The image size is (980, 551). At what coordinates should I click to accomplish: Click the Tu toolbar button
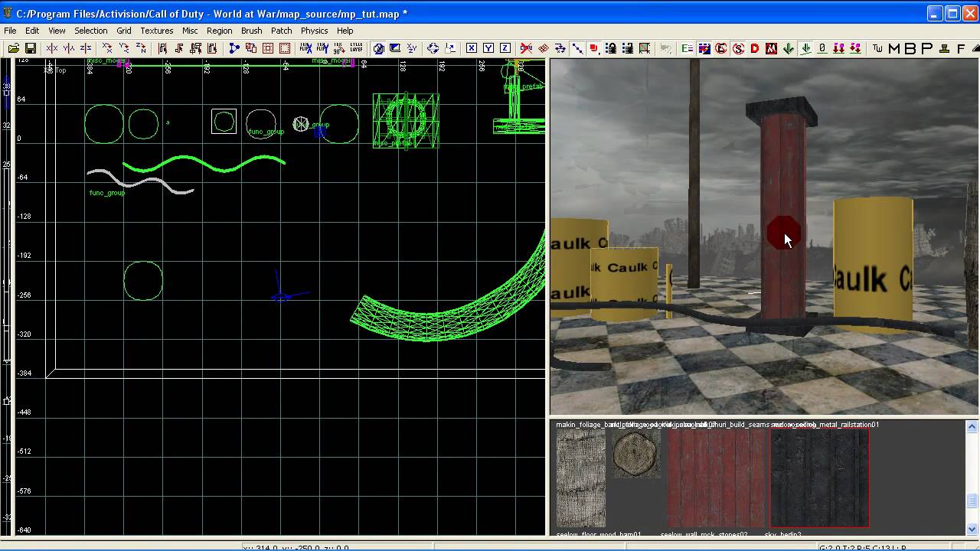click(877, 48)
